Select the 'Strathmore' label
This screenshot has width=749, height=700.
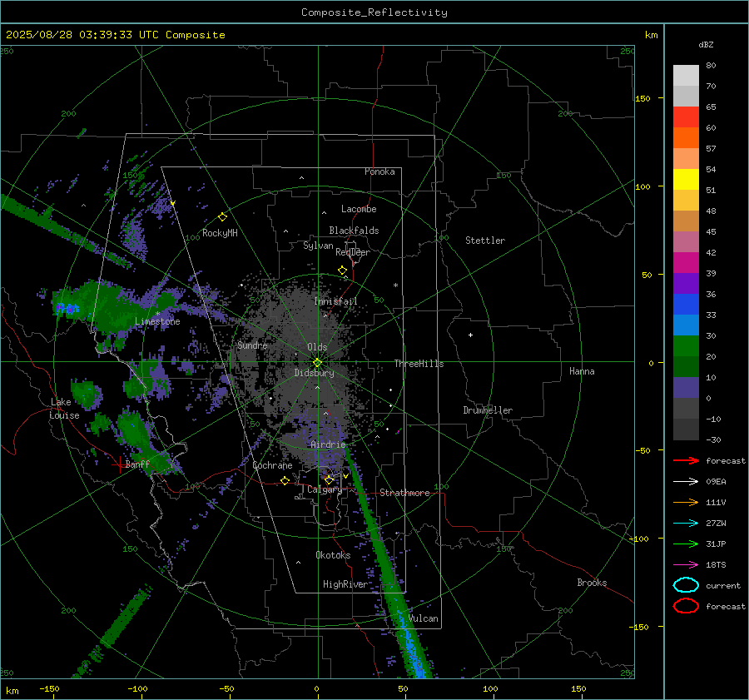click(404, 493)
